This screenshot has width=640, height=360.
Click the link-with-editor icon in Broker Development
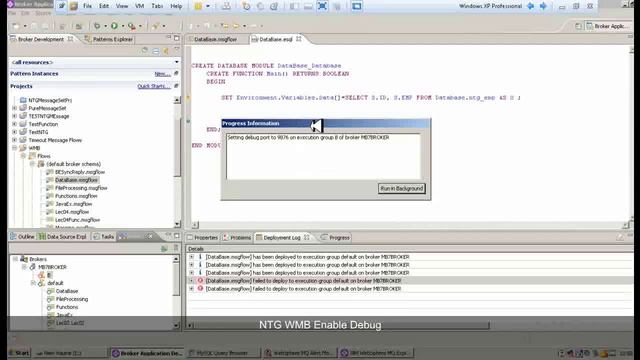(166, 51)
